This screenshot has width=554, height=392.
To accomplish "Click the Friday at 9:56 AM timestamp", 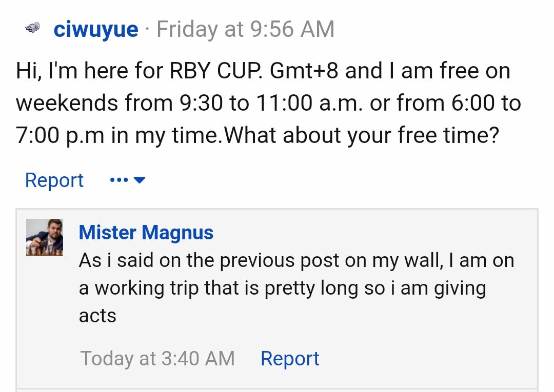I will coord(245,29).
